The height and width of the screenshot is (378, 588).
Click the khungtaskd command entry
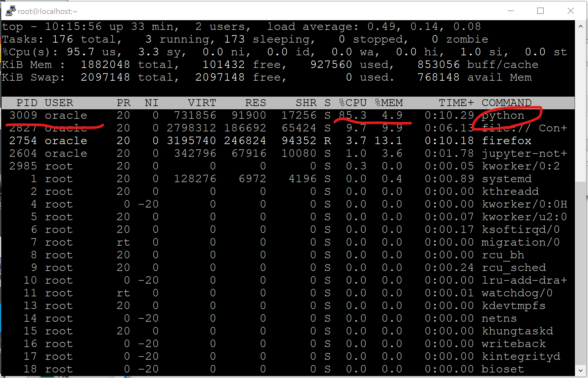click(x=517, y=331)
